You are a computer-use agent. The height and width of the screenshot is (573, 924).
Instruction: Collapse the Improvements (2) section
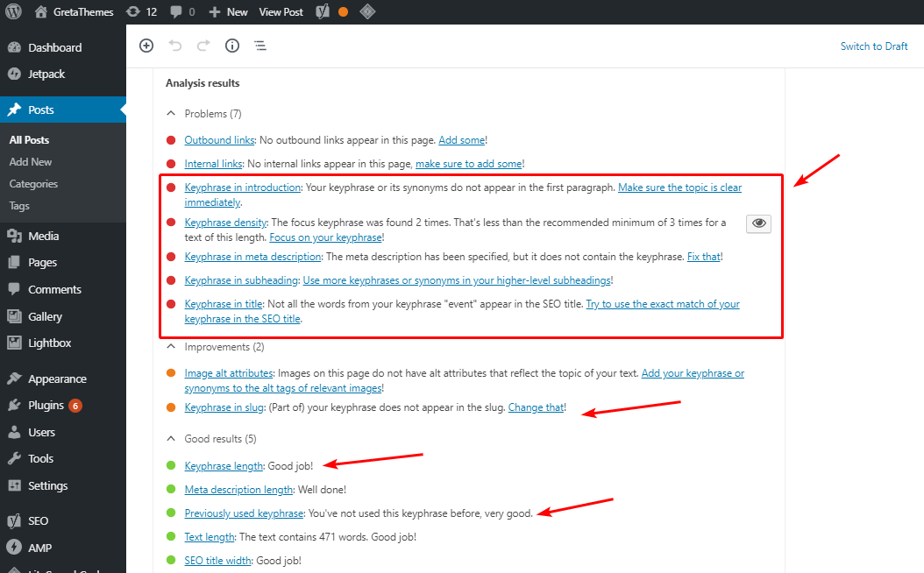tap(170, 347)
